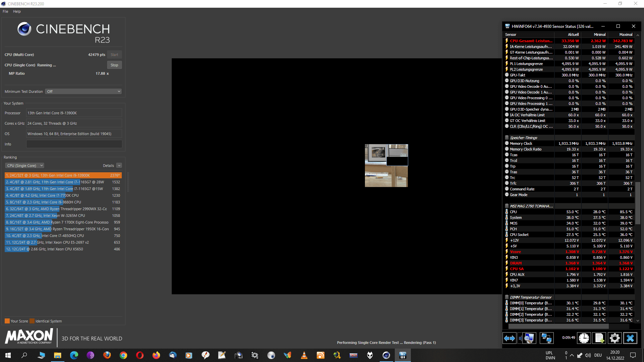Open VLC media player from taskbar
Image resolution: width=644 pixels, height=362 pixels.
coord(304,355)
